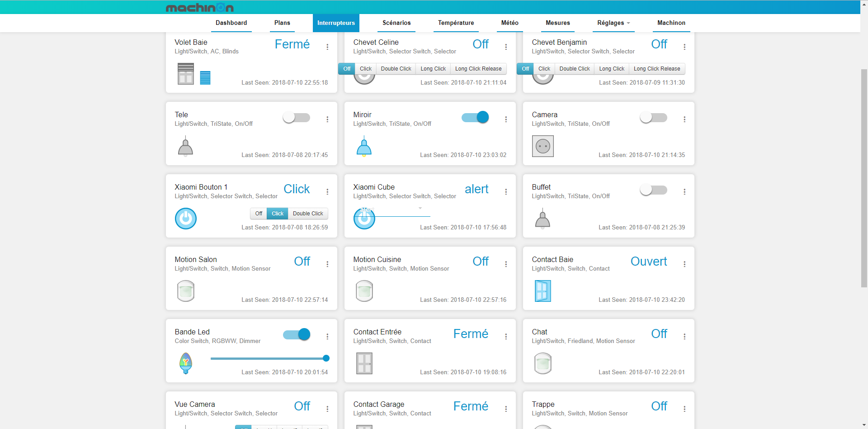Click the Buffet lamp icon
The width and height of the screenshot is (868, 429).
[x=542, y=219]
